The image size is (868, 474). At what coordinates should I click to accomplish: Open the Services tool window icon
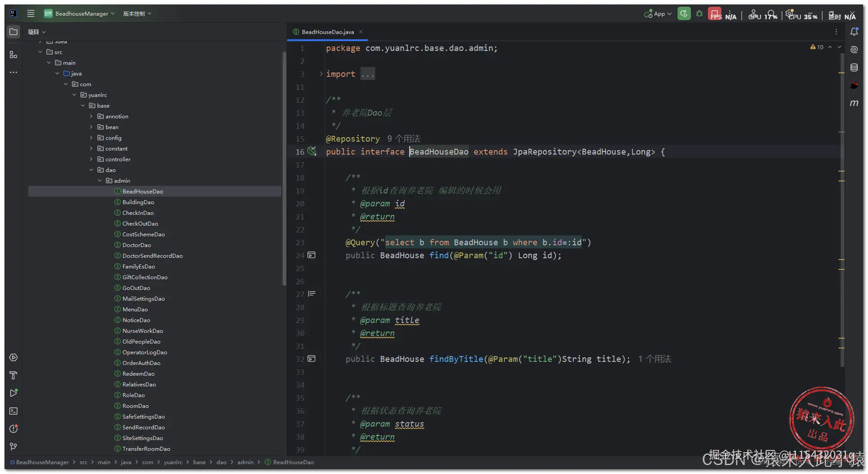pos(13,357)
